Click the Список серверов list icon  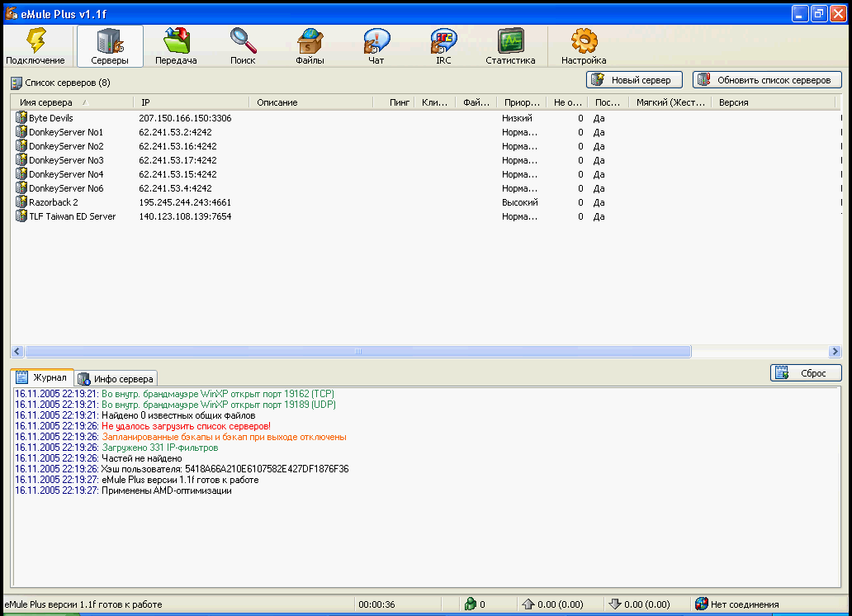click(x=17, y=83)
